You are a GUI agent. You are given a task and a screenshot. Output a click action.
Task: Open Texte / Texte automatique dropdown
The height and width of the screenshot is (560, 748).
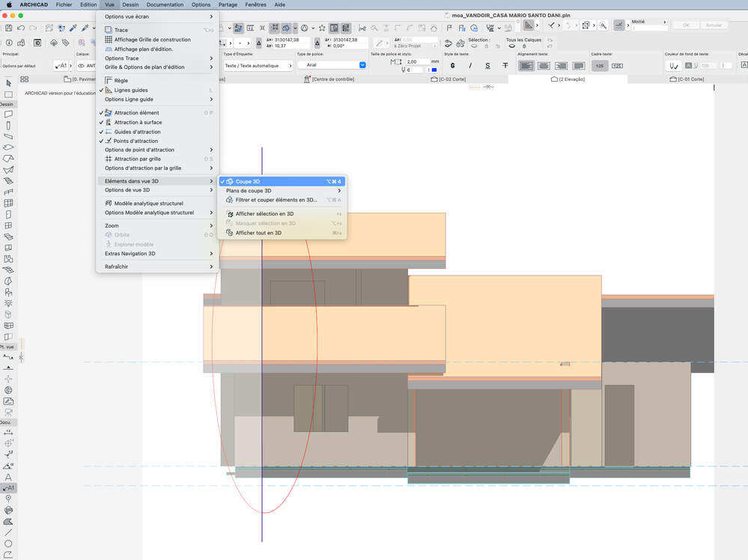point(258,66)
